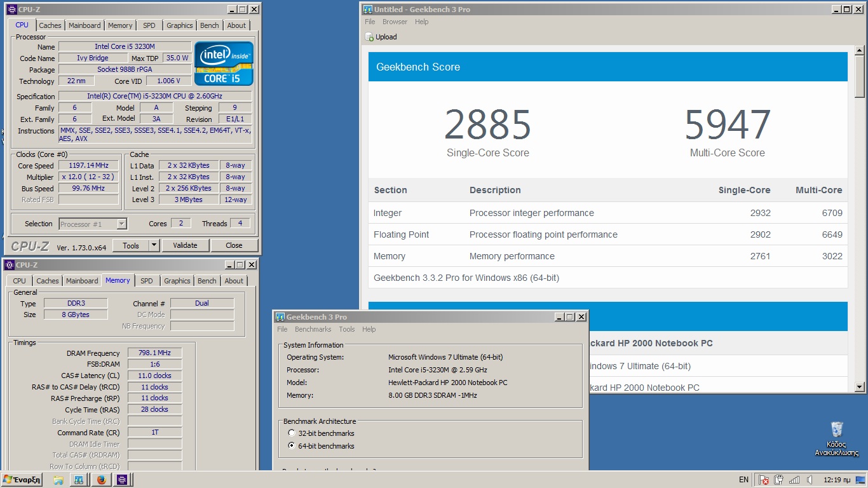
Task: Click the Level 3 cache 3 MBytes value
Action: click(188, 200)
